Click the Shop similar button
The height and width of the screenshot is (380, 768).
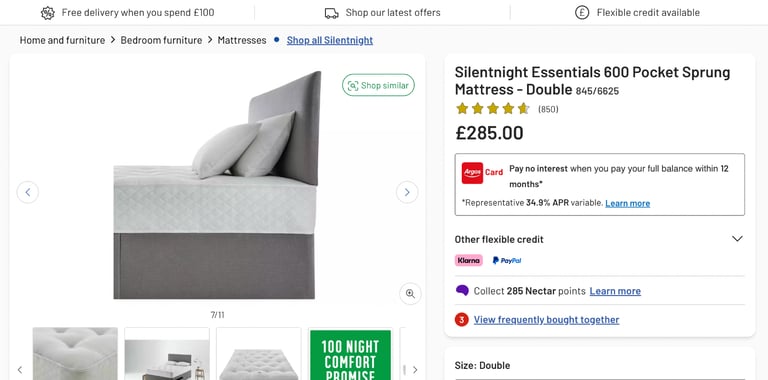378,86
